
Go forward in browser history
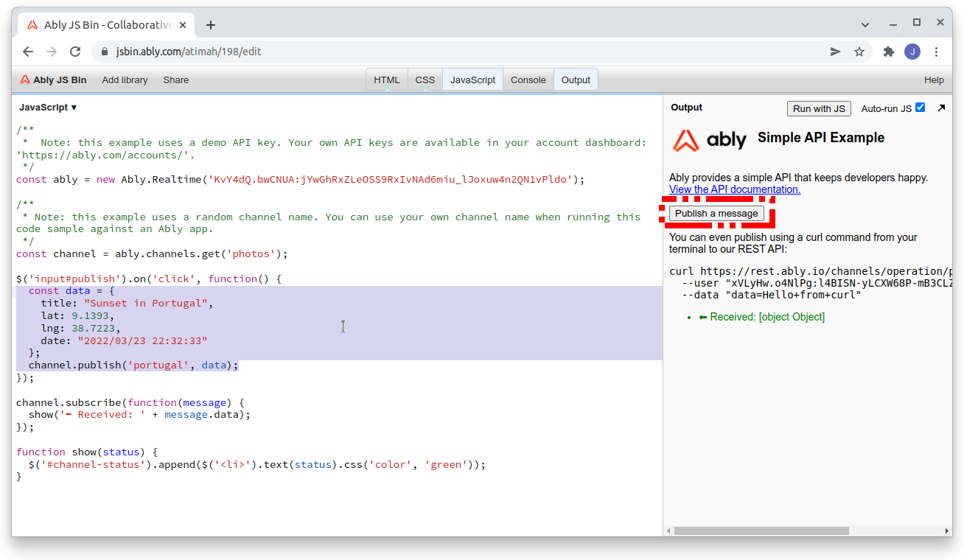(x=52, y=52)
